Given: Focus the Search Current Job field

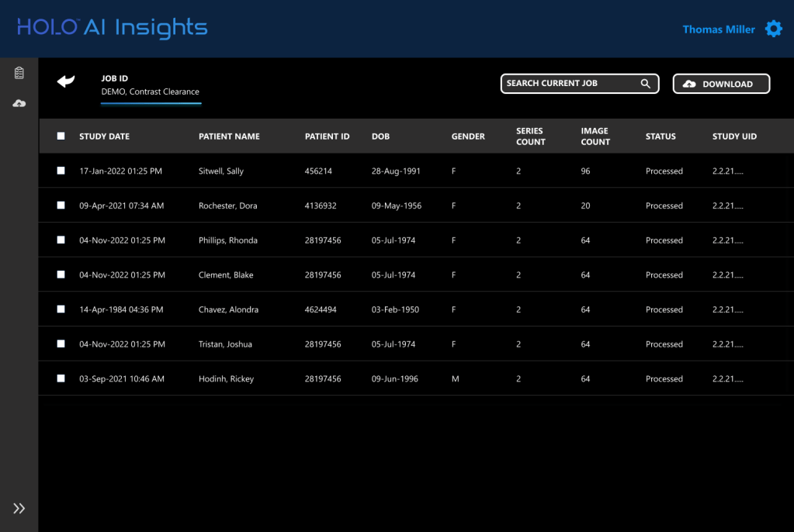Looking at the screenshot, I should pyautogui.click(x=570, y=84).
